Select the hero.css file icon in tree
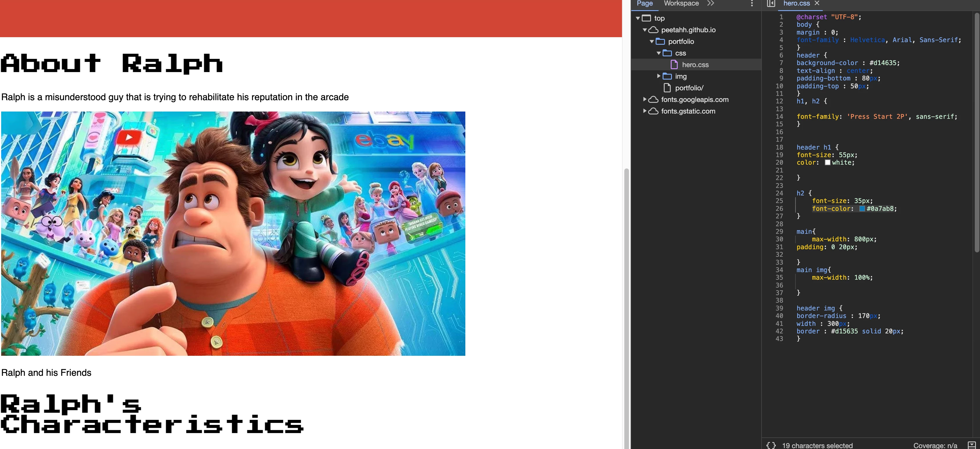980x449 pixels. click(674, 65)
